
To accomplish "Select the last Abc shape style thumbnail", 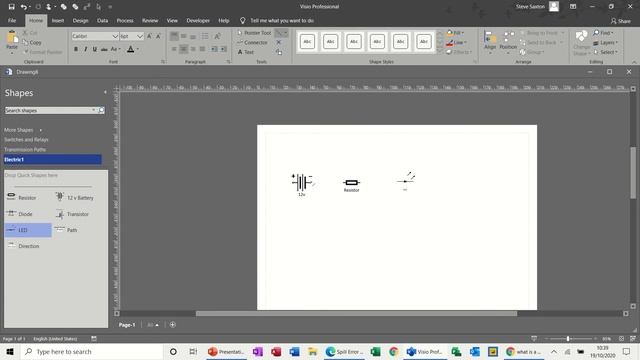I will point(424,42).
